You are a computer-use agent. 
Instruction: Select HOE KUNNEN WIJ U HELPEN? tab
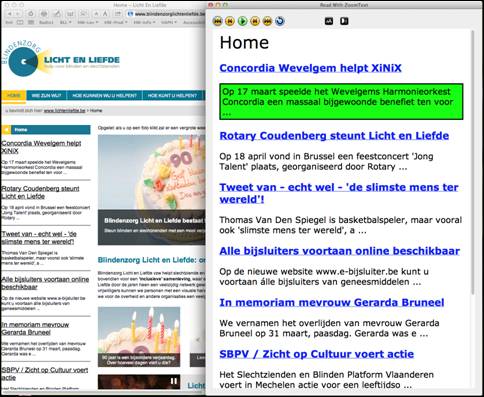pyautogui.click(x=104, y=96)
